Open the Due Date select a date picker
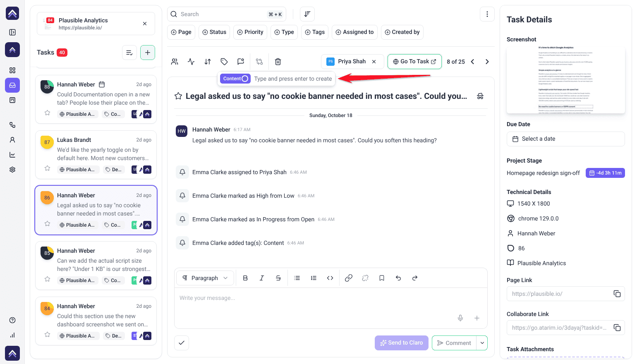637x364 pixels. pyautogui.click(x=566, y=139)
